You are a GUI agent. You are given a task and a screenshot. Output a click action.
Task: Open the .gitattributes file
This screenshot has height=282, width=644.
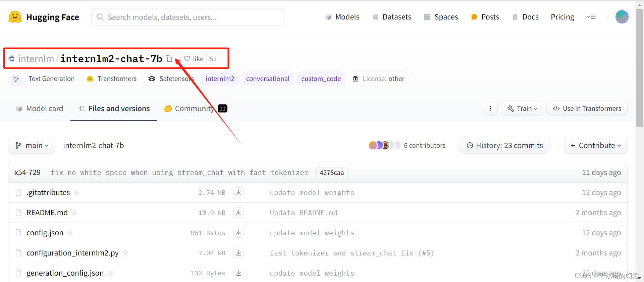coord(48,192)
